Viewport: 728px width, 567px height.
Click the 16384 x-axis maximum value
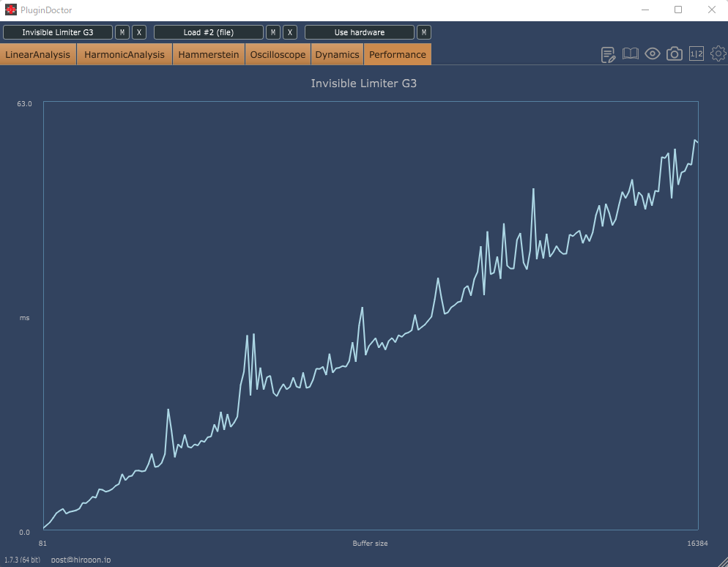(697, 544)
